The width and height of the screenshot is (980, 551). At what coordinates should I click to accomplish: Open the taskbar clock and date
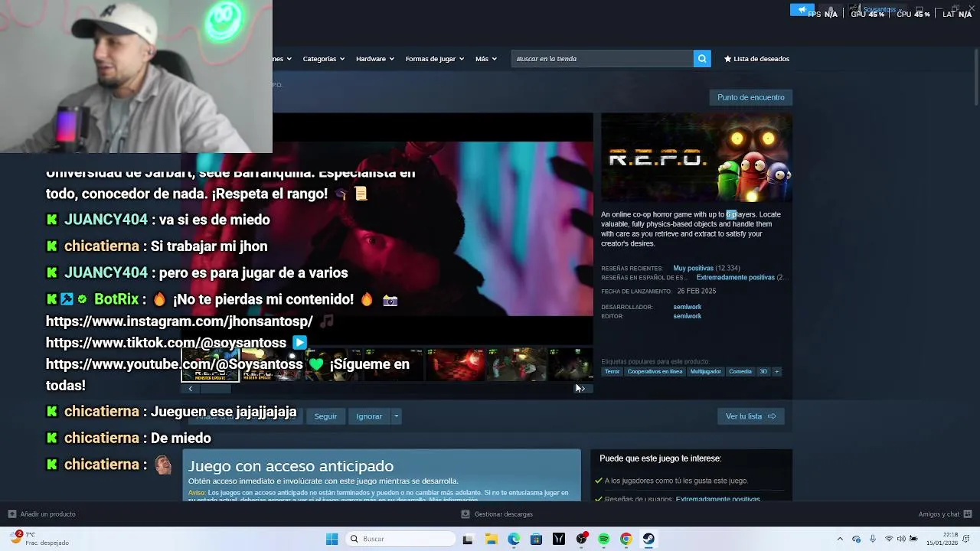pyautogui.click(x=941, y=539)
